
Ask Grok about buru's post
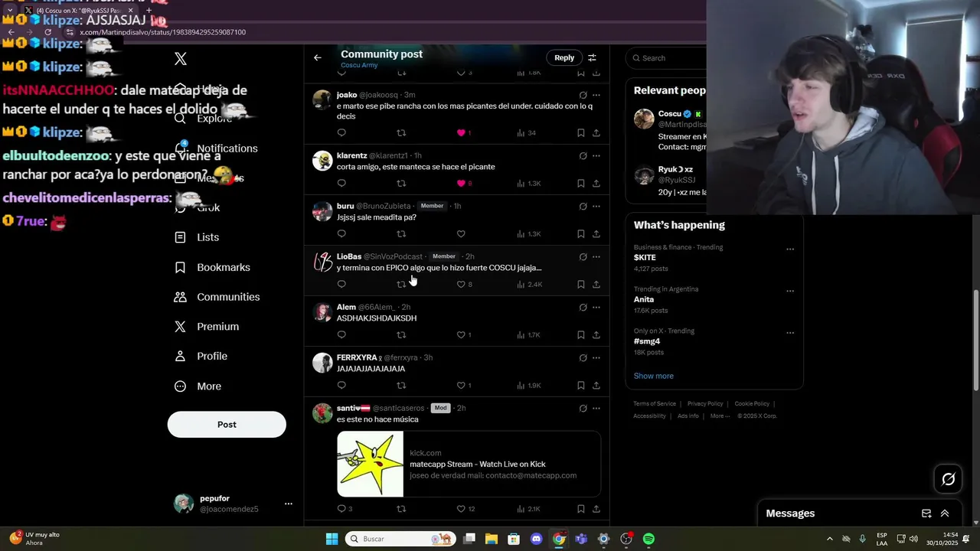(x=583, y=207)
